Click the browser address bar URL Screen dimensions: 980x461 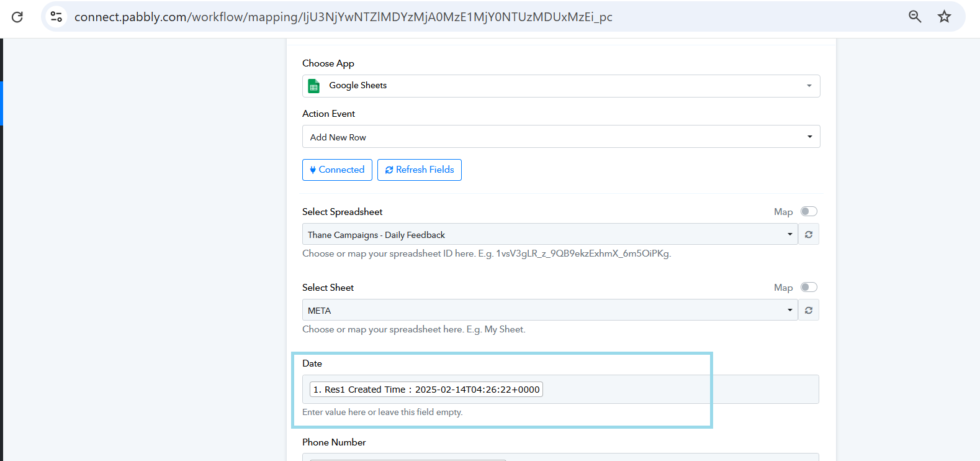click(343, 17)
